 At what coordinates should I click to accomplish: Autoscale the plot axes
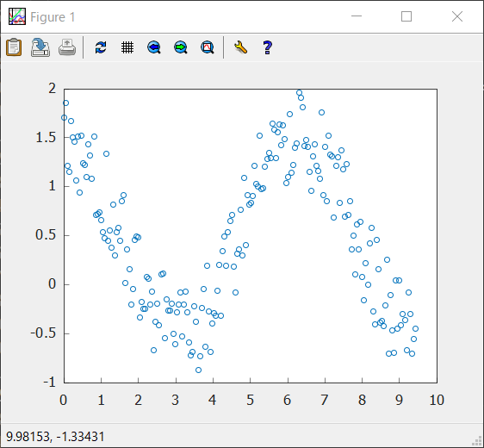pos(207,47)
